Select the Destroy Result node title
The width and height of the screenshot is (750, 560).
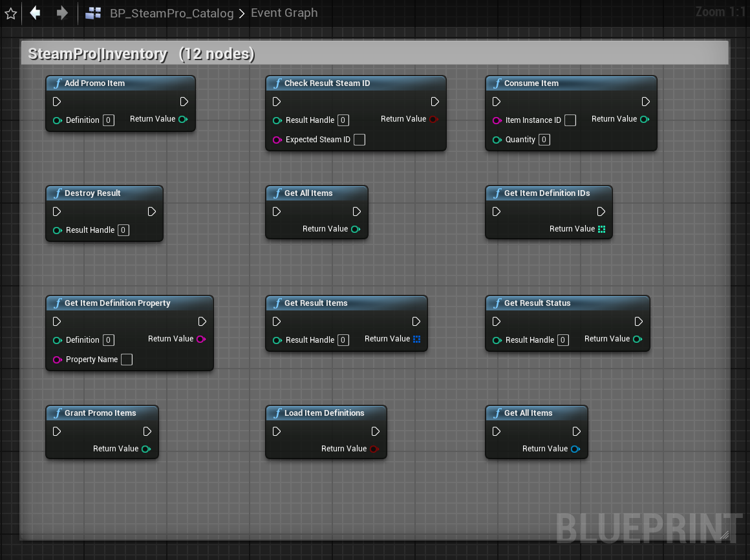[x=92, y=193]
